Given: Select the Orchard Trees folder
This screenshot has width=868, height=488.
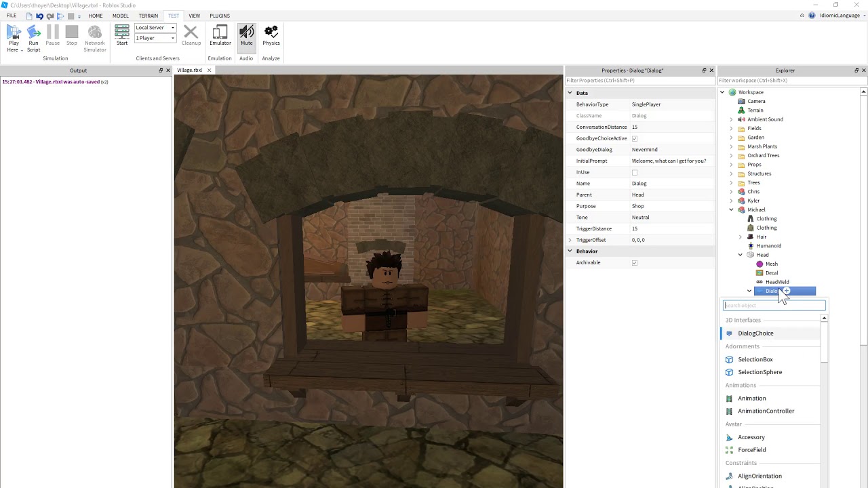Looking at the screenshot, I should (763, 155).
